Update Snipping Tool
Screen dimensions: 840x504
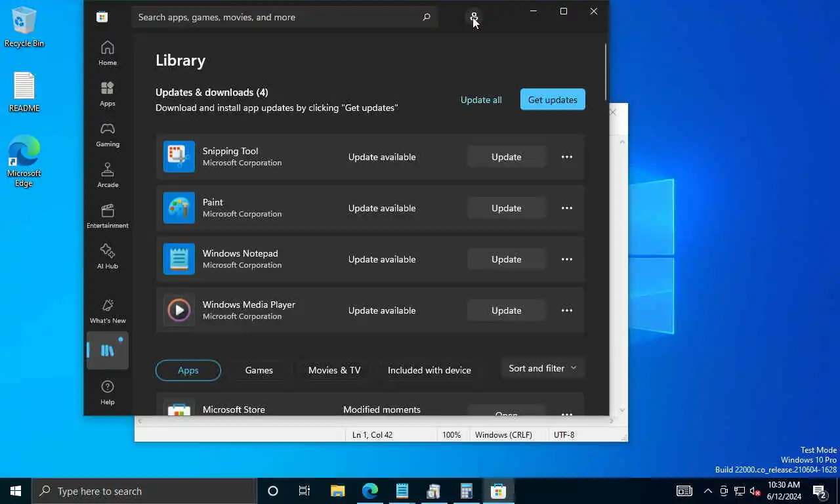(507, 157)
